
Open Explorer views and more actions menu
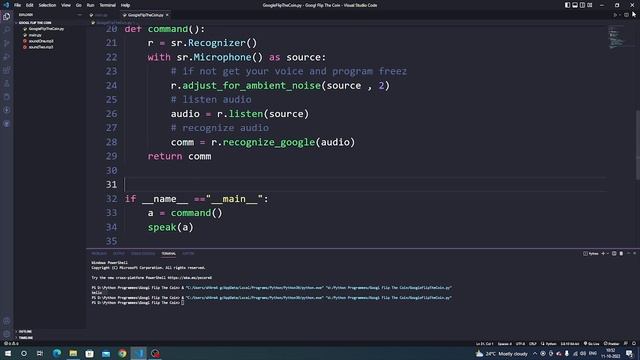(80, 15)
